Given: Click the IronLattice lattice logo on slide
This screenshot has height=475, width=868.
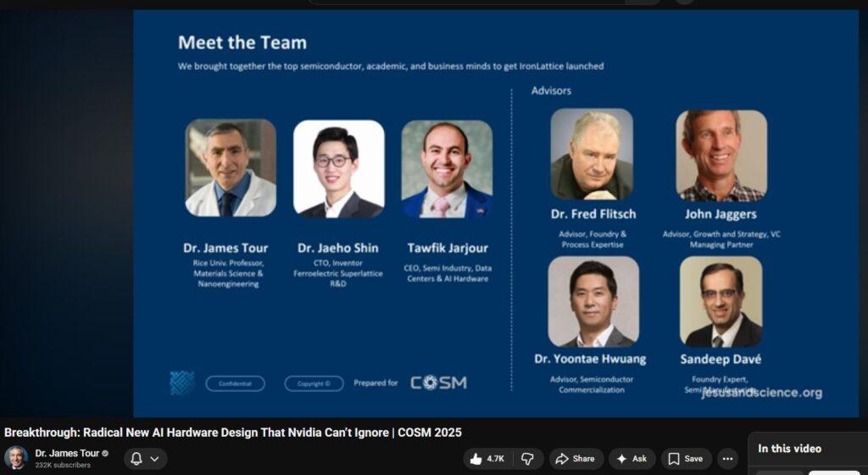Looking at the screenshot, I should pos(181,383).
